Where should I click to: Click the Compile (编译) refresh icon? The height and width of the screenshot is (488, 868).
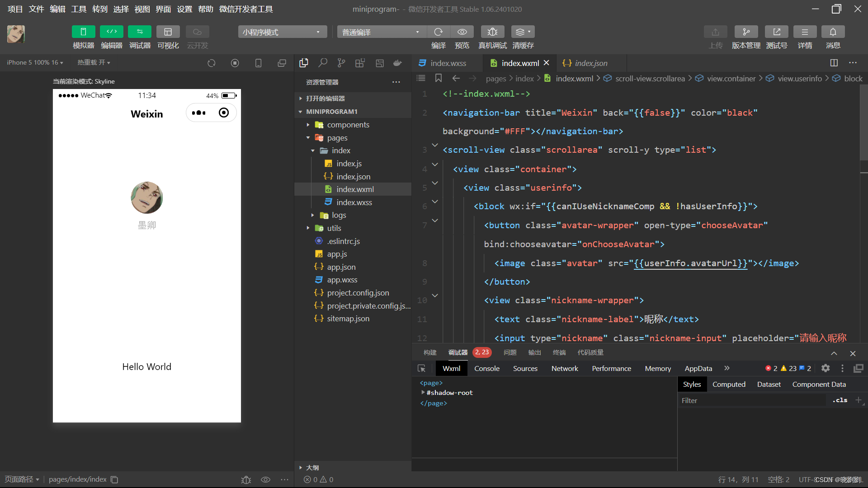(x=438, y=32)
